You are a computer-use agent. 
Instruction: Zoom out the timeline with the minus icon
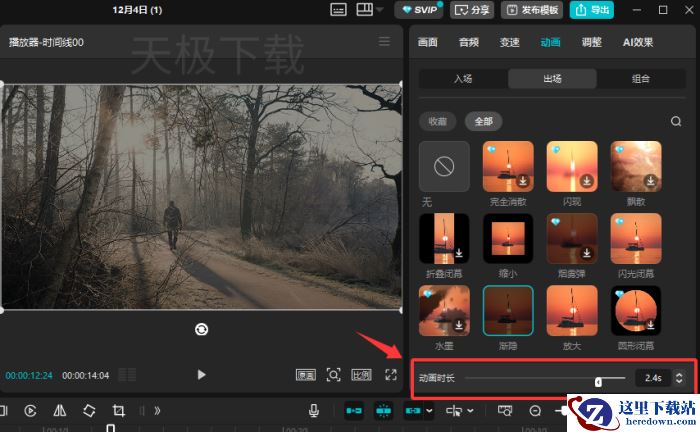click(535, 411)
